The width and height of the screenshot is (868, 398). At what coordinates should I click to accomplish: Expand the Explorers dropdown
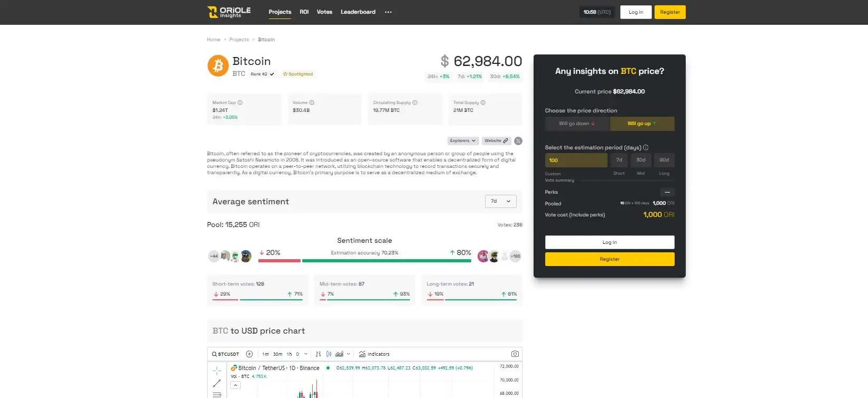click(463, 141)
